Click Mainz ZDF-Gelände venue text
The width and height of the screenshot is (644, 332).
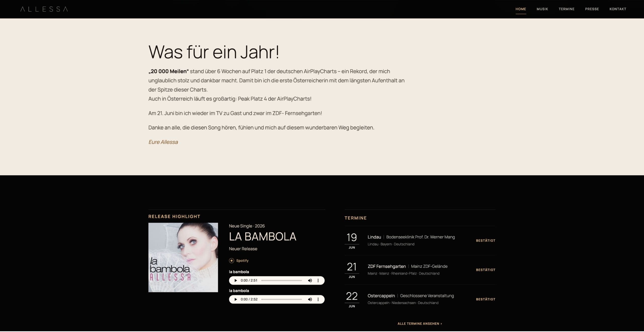pos(429,266)
